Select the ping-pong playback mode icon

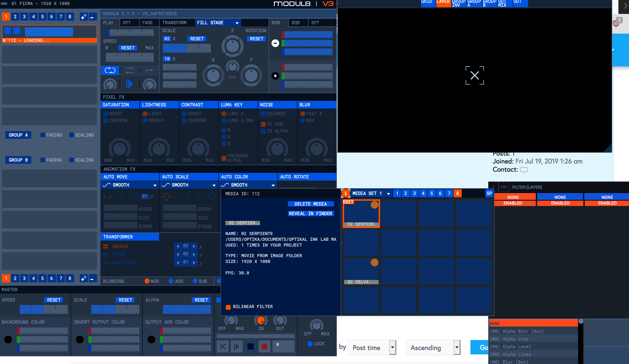coord(129,71)
